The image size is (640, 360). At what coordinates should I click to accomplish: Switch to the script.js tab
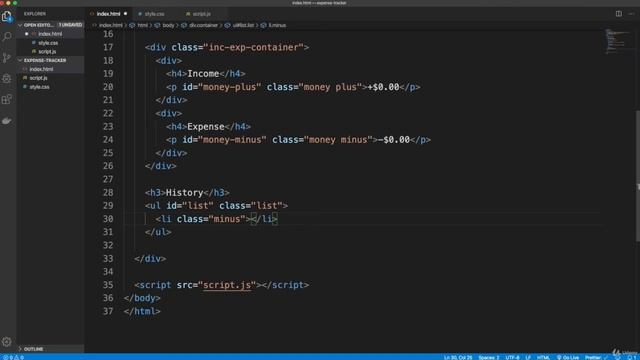pyautogui.click(x=202, y=13)
